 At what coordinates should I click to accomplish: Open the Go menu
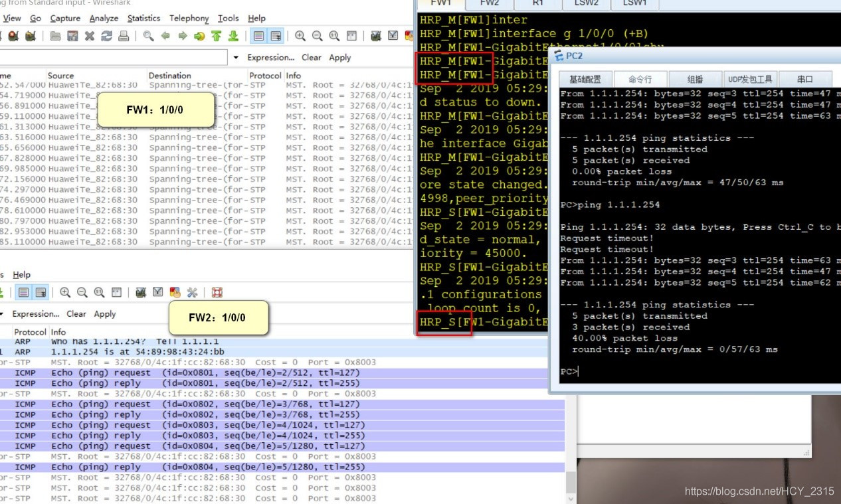tap(36, 18)
